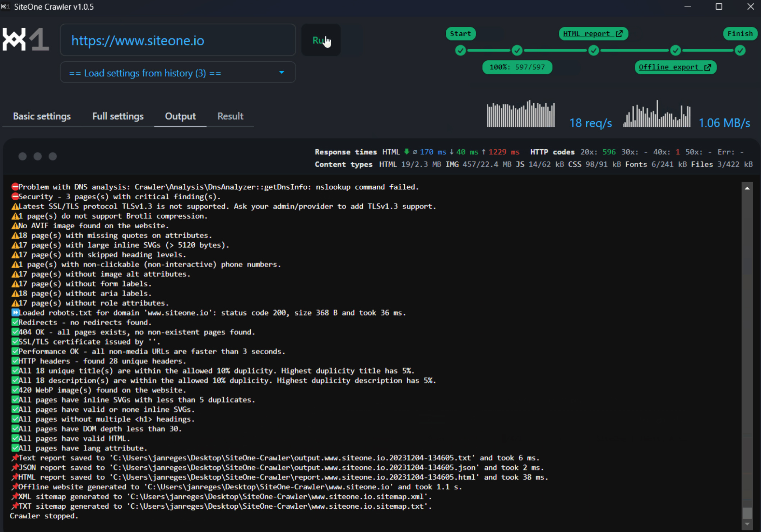
Task: Expand Load settings from history dropdown
Action: [x=178, y=73]
